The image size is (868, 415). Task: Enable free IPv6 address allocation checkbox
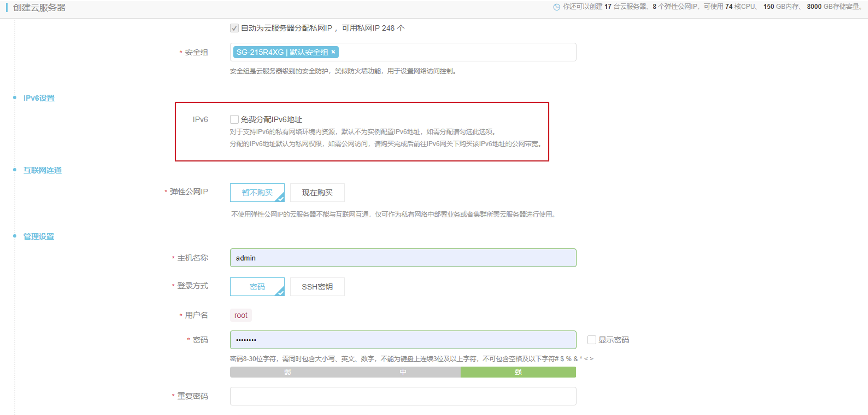234,119
